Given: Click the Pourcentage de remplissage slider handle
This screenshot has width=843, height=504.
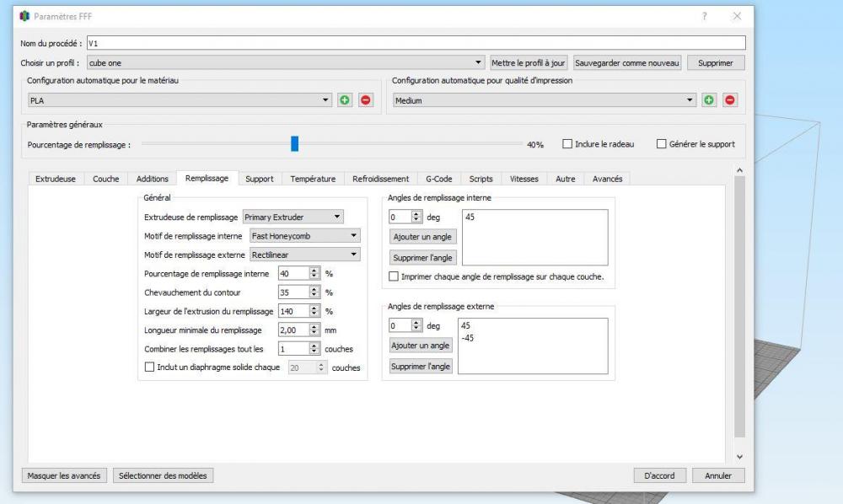Looking at the screenshot, I should (x=294, y=143).
